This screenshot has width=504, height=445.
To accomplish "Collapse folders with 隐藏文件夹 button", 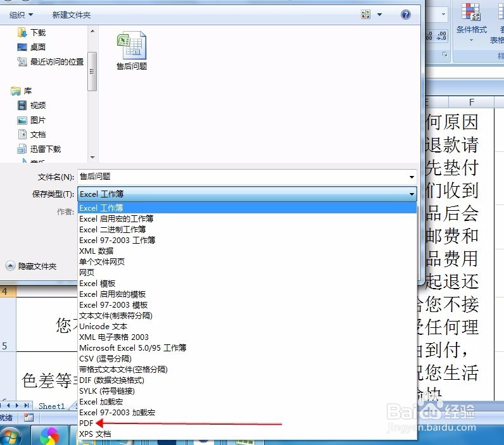I will pos(31,266).
